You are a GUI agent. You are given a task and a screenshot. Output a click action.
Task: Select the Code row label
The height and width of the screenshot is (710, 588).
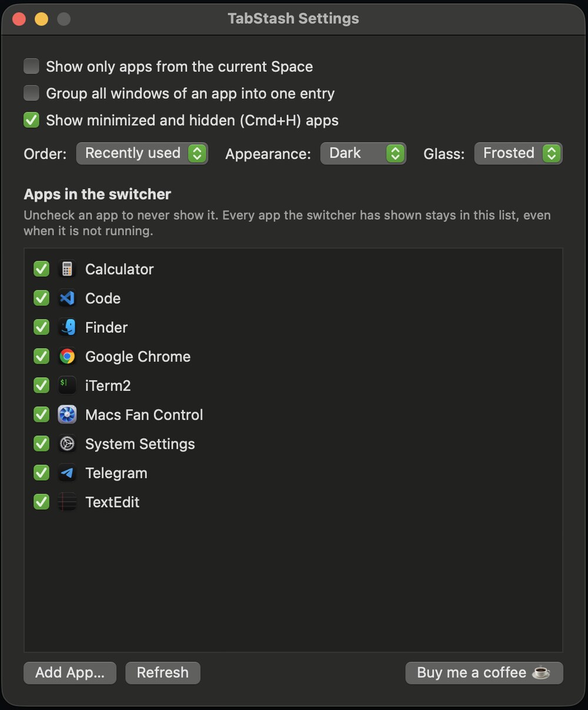[103, 299]
